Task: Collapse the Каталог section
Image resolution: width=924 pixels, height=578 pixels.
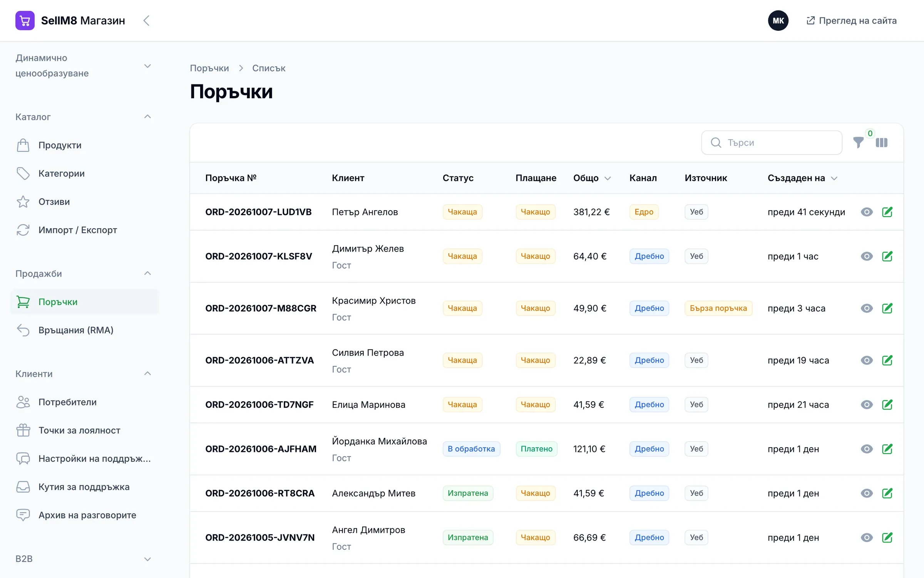Action: click(x=147, y=117)
